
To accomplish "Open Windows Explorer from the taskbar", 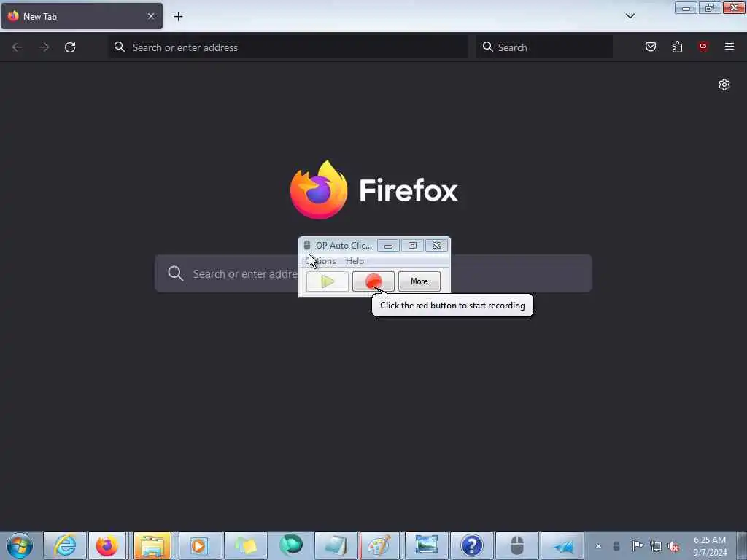I will click(152, 545).
